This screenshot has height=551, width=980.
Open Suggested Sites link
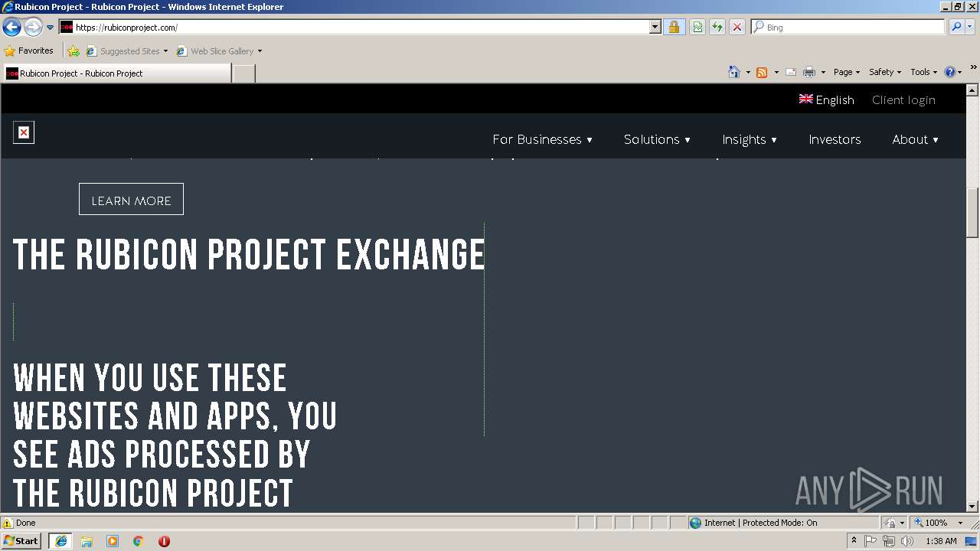(x=126, y=51)
